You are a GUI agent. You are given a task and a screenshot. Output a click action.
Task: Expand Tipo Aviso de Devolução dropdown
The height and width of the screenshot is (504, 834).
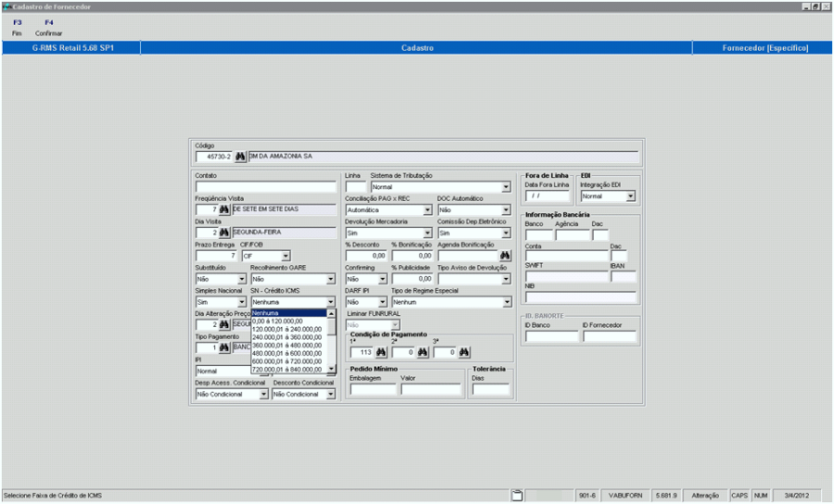506,279
